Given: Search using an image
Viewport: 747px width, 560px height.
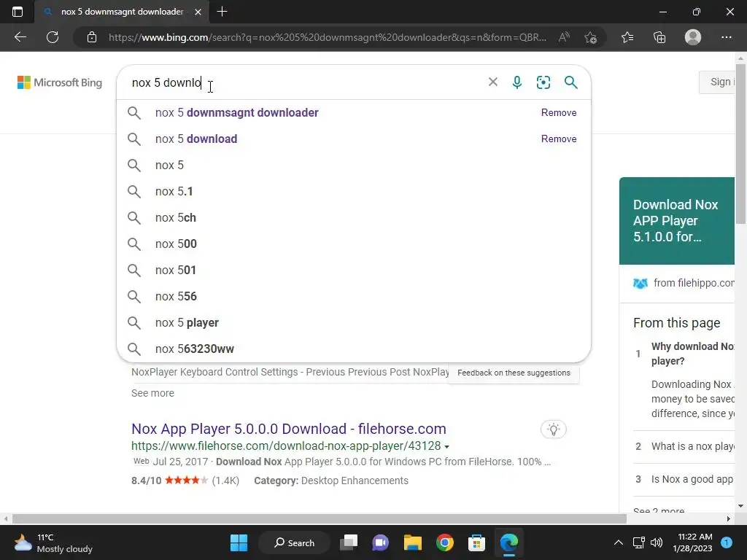Looking at the screenshot, I should [543, 82].
